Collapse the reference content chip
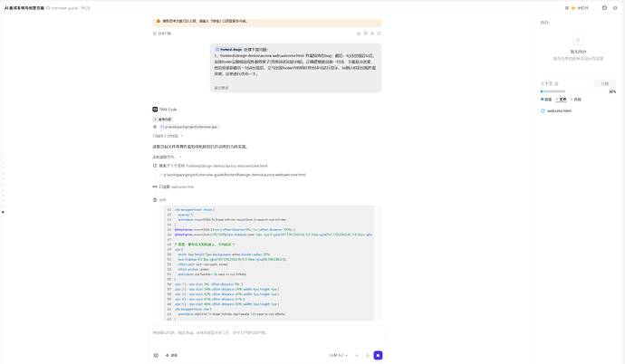This screenshot has height=364, width=625. (x=163, y=120)
